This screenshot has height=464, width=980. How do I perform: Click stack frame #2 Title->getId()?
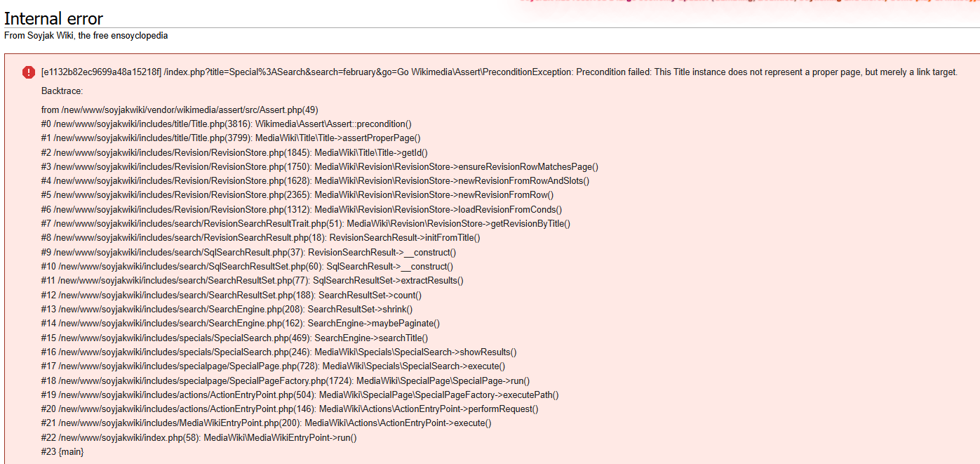point(234,152)
